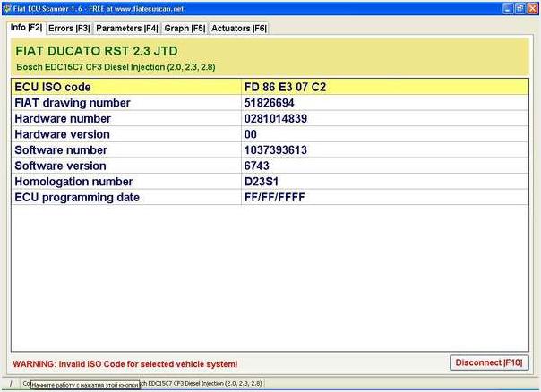Click the Disconnect [F10] button
This screenshot has width=541, height=392.
coord(489,362)
